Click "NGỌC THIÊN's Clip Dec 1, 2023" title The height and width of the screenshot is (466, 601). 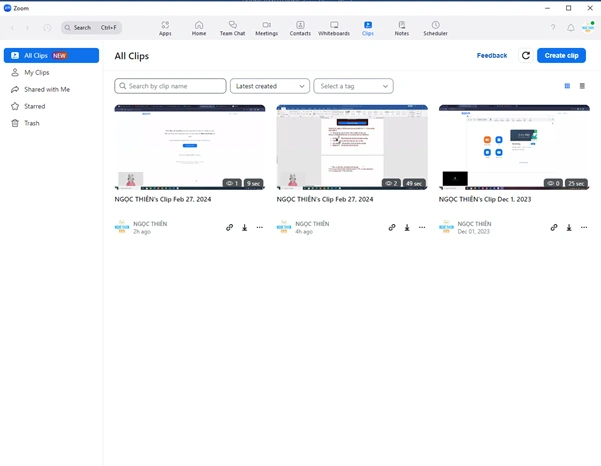pyautogui.click(x=485, y=199)
